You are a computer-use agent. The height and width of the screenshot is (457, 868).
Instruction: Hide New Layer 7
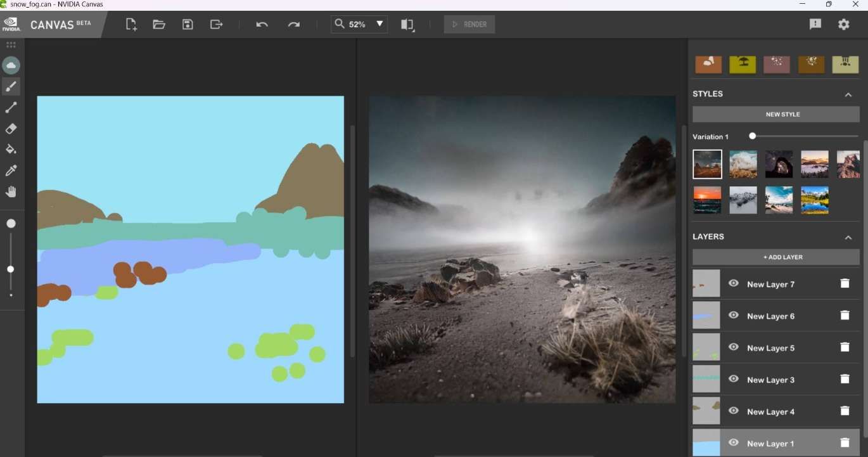coord(733,283)
